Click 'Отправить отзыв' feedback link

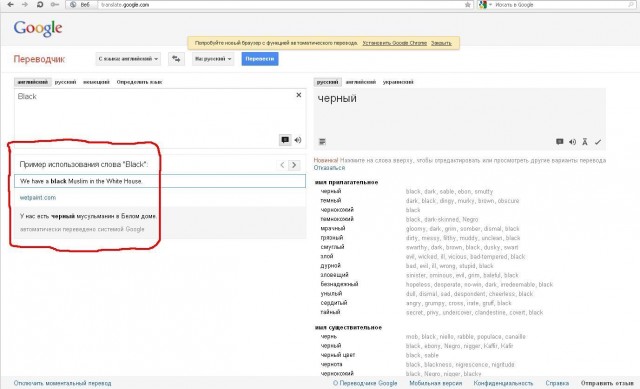coord(607,383)
